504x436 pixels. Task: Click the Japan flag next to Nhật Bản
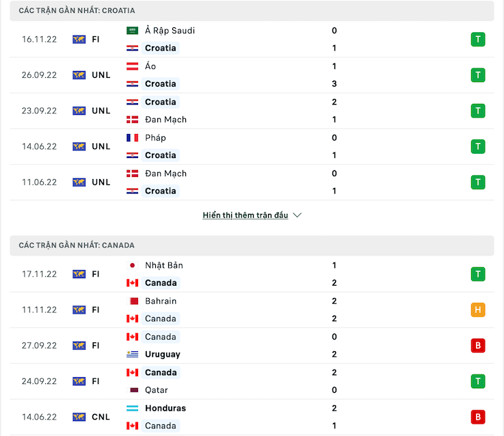[133, 265]
